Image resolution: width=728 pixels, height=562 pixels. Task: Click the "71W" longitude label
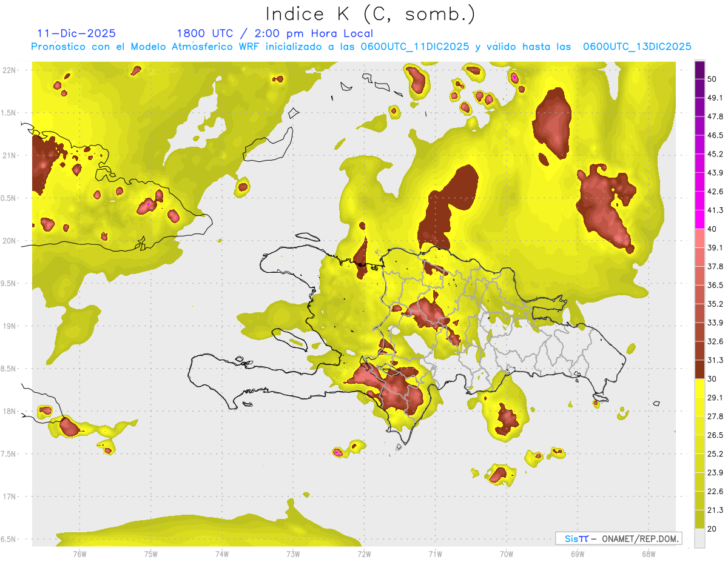point(435,555)
